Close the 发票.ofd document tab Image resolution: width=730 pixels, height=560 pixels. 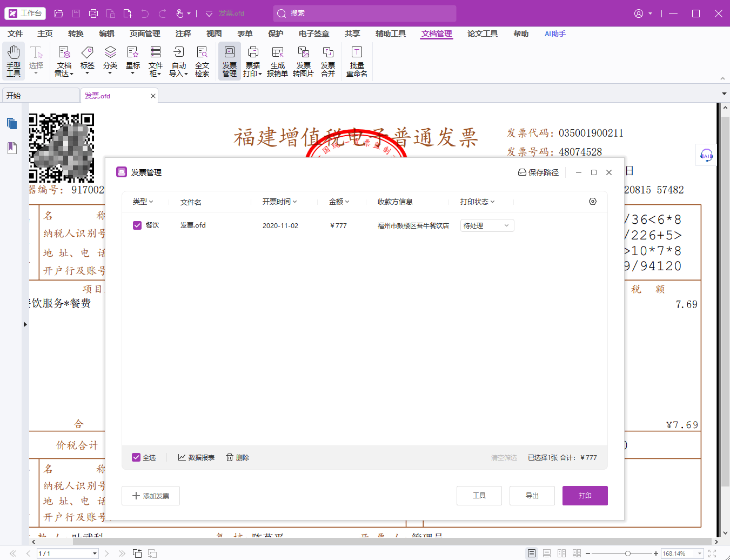(x=153, y=96)
